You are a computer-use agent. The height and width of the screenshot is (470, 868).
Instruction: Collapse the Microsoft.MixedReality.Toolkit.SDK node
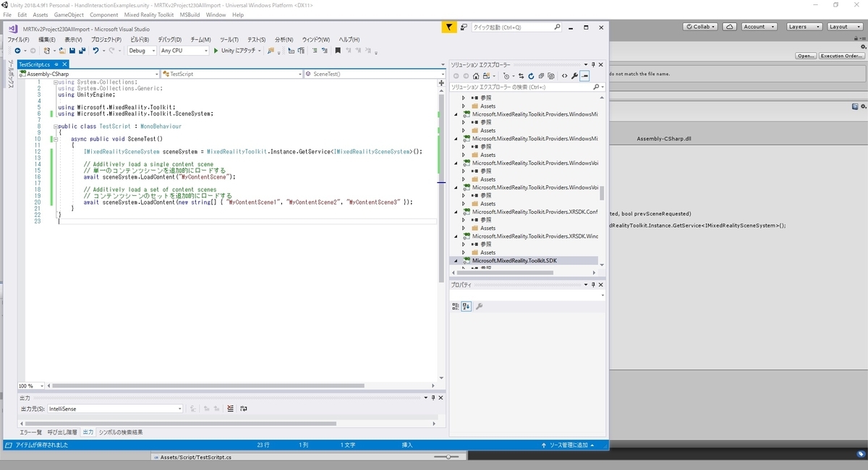(456, 260)
